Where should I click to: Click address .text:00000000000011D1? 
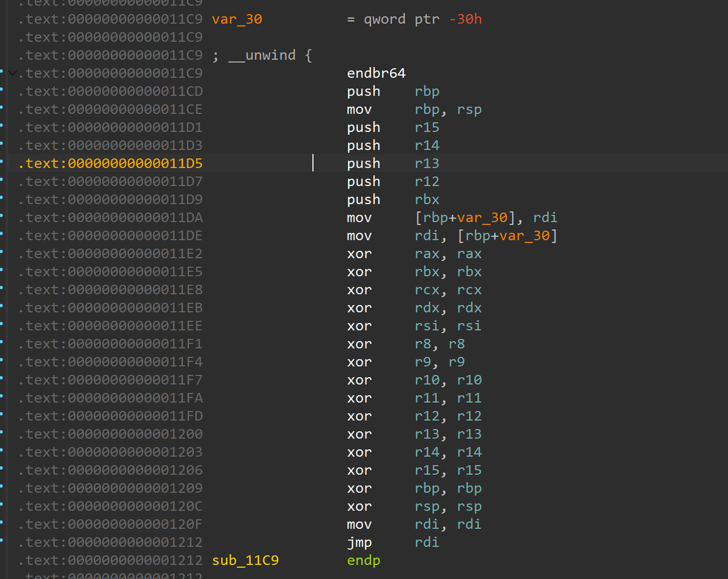click(110, 127)
